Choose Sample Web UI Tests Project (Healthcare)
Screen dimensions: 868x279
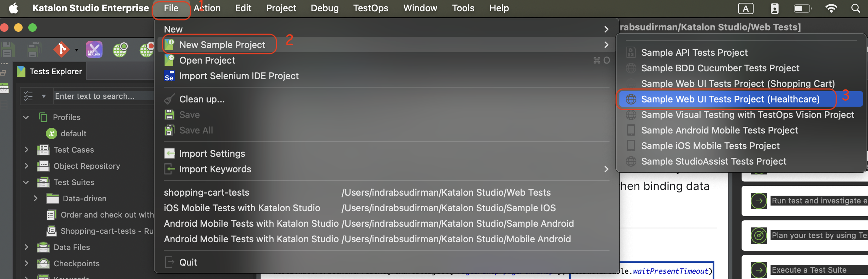point(741,99)
